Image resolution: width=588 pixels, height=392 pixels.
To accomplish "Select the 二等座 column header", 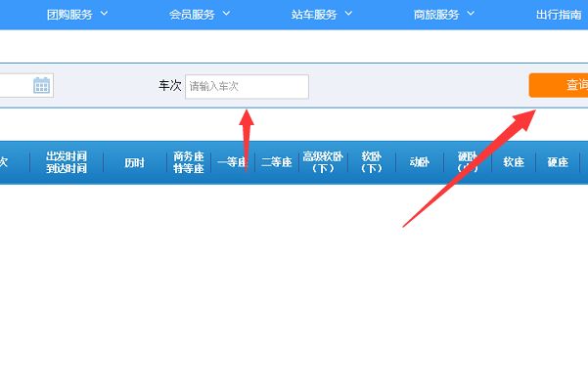I will 276,162.
